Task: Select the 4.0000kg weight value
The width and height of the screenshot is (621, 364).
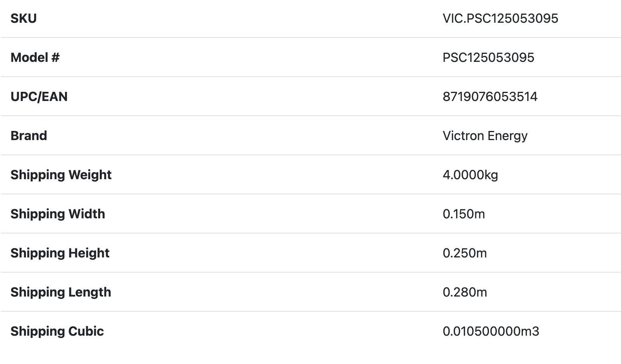Action: tap(470, 175)
